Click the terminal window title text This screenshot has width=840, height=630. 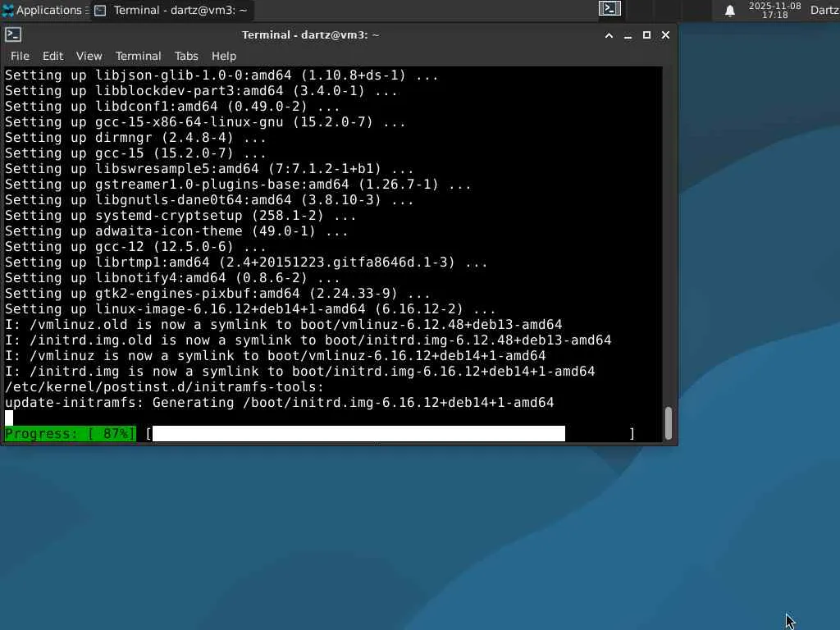click(x=310, y=35)
